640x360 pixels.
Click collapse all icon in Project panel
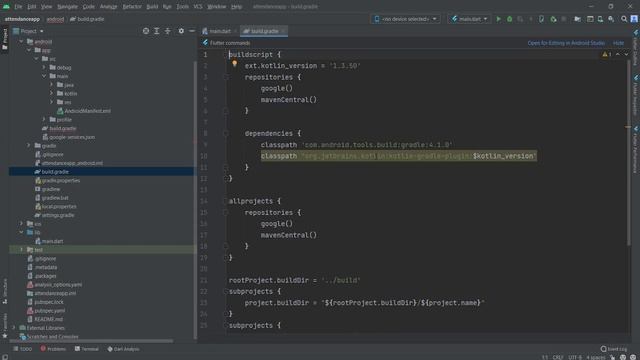[168, 31]
